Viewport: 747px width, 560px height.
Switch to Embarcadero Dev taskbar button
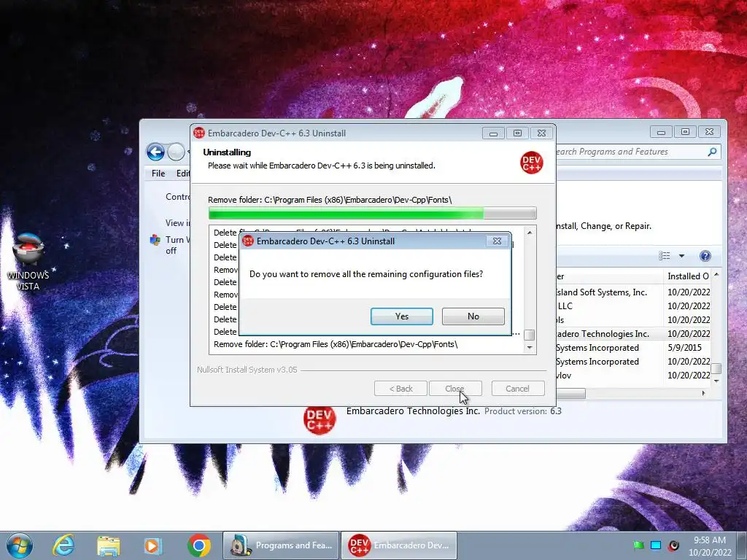(x=399, y=545)
